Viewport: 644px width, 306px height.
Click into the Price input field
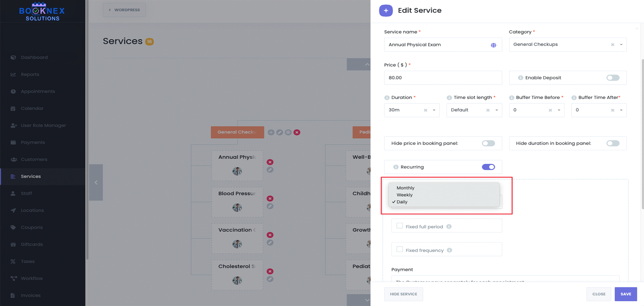click(x=443, y=78)
